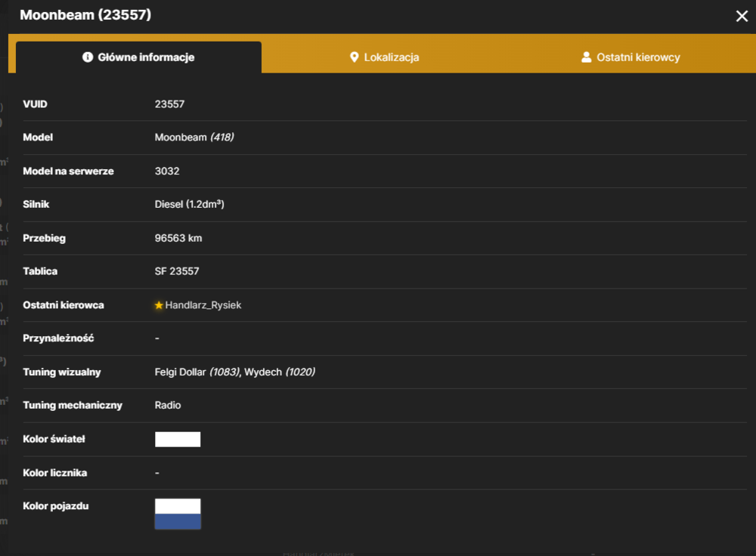
Task: Click the white Kolor świateł swatch
Action: pos(178,439)
